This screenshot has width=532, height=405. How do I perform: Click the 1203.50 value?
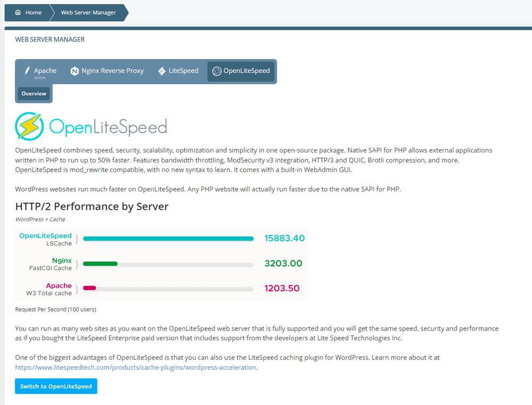(x=282, y=289)
